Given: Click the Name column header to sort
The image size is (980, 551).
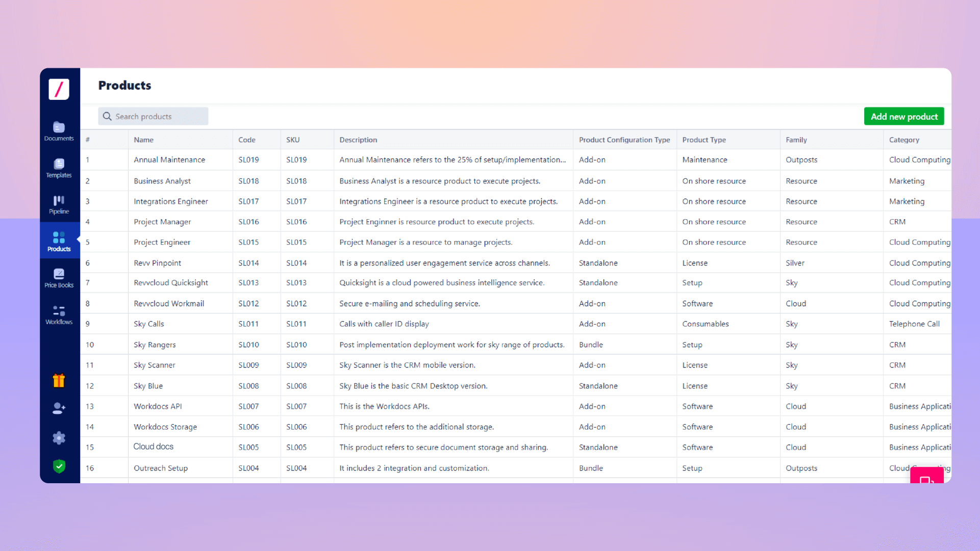Looking at the screenshot, I should tap(143, 139).
